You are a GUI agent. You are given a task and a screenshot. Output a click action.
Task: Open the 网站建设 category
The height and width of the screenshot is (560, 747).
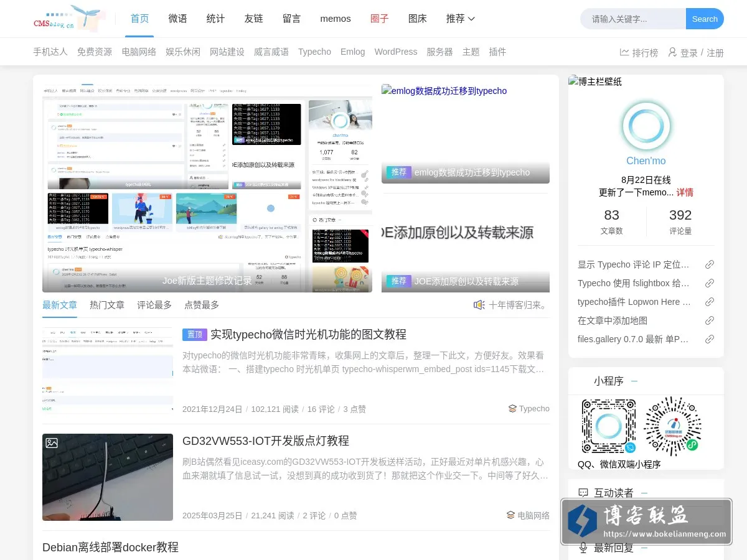click(x=227, y=52)
